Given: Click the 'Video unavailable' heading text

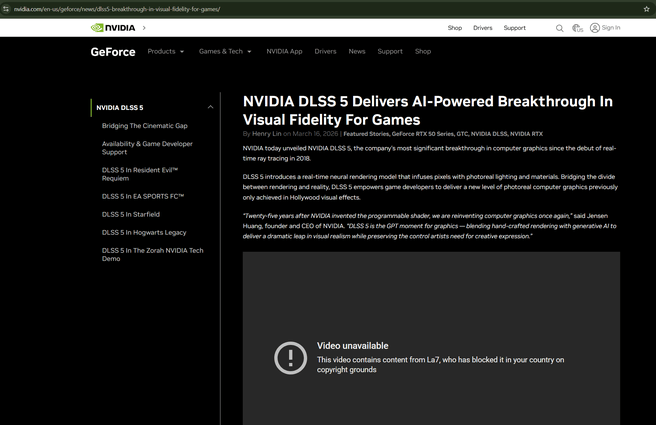Looking at the screenshot, I should (352, 346).
